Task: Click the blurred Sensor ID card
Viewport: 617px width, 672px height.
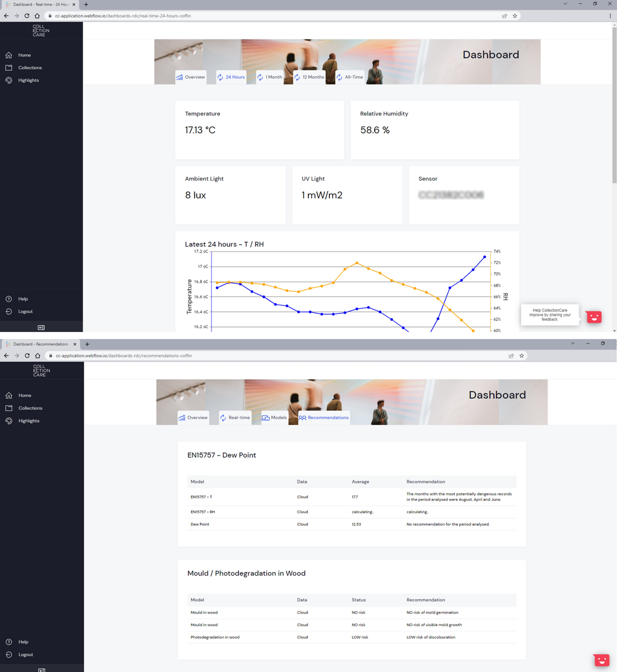Action: [464, 195]
